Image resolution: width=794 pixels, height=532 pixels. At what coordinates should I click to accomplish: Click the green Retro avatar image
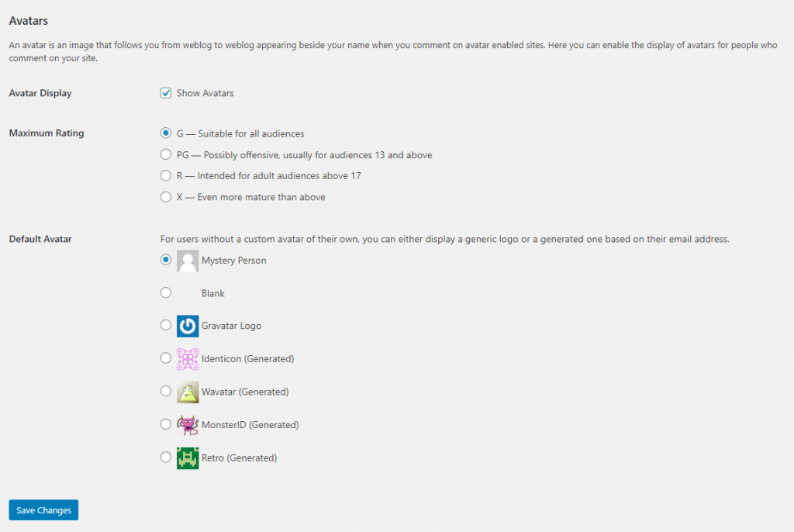188,458
